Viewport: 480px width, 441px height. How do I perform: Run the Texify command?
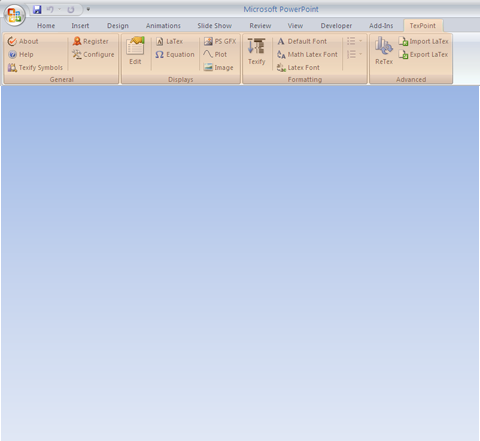click(257, 51)
